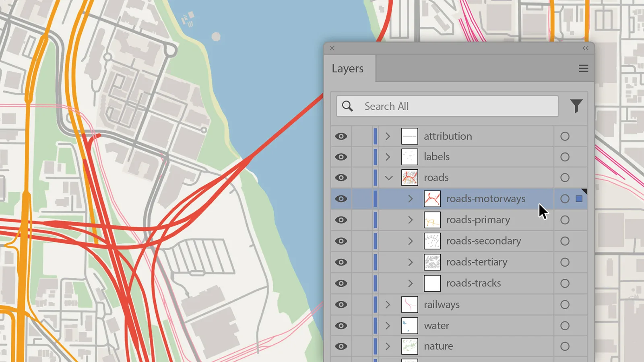Select the roads-primary layer name
This screenshot has width=644, height=362.
(x=478, y=220)
